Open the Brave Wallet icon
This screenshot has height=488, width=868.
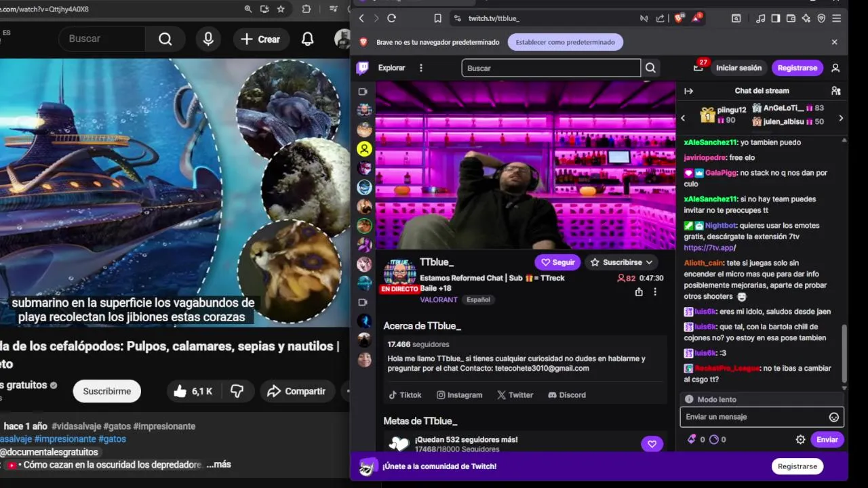tap(791, 18)
